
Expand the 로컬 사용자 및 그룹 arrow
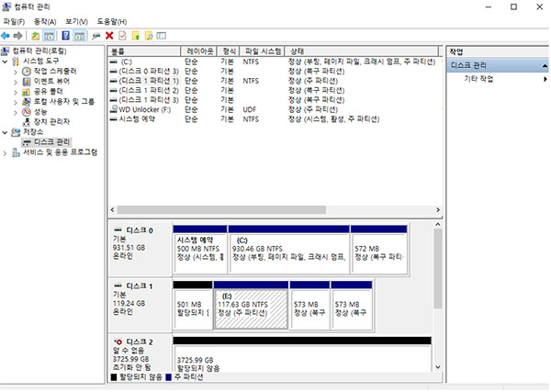click(x=16, y=102)
